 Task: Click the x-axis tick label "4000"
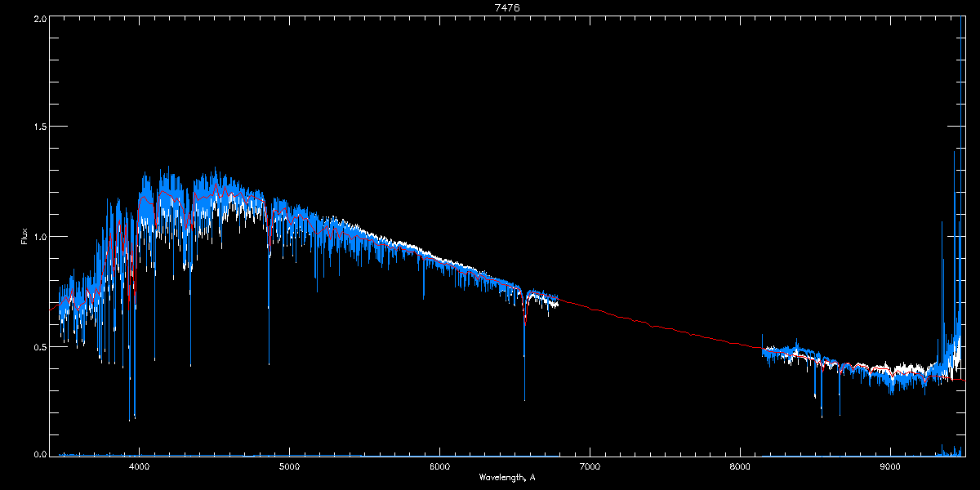point(140,466)
